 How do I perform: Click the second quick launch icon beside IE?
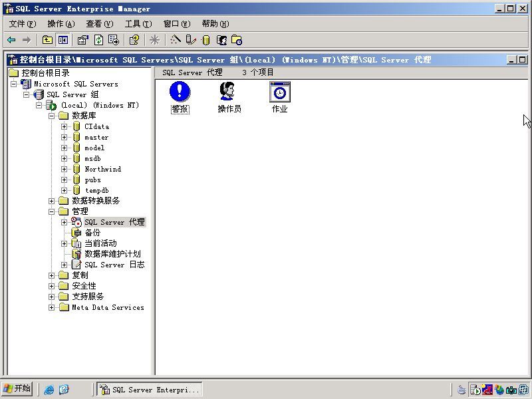point(64,389)
